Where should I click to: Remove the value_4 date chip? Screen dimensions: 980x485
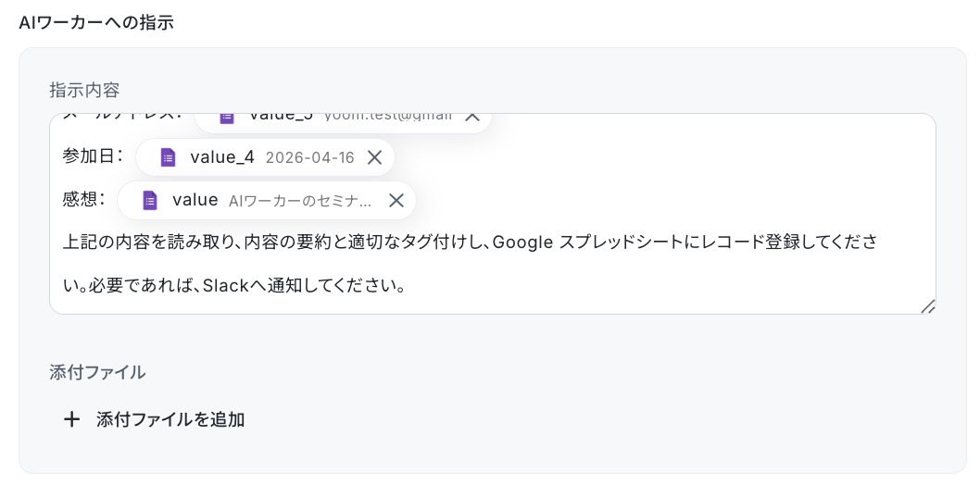[x=374, y=157]
